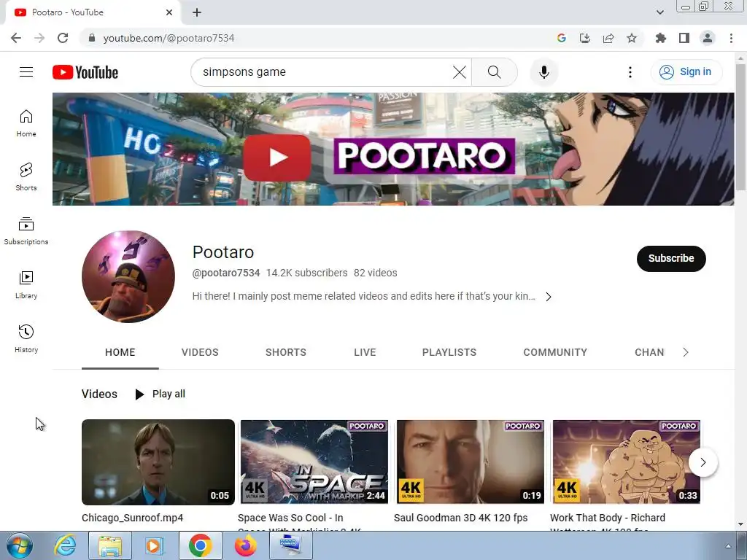The width and height of the screenshot is (747, 560).
Task: Open Saul Goodman 3D 4K 120 fps title
Action: pyautogui.click(x=461, y=518)
